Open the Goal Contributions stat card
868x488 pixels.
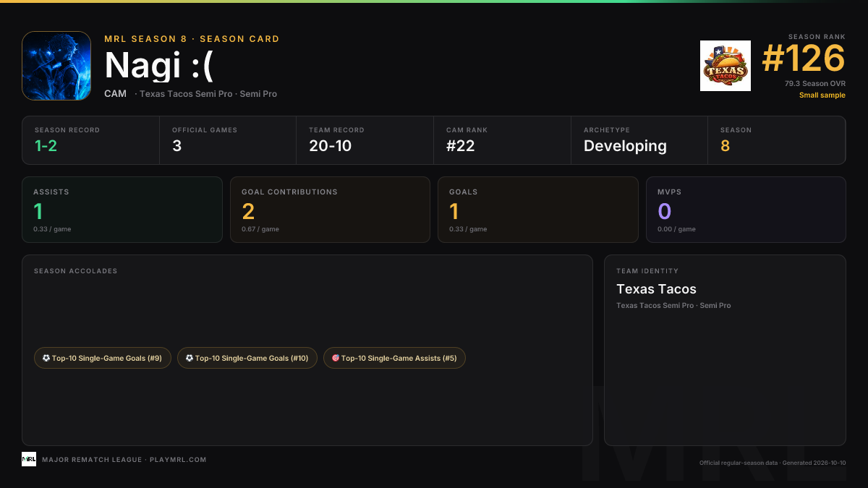330,210
